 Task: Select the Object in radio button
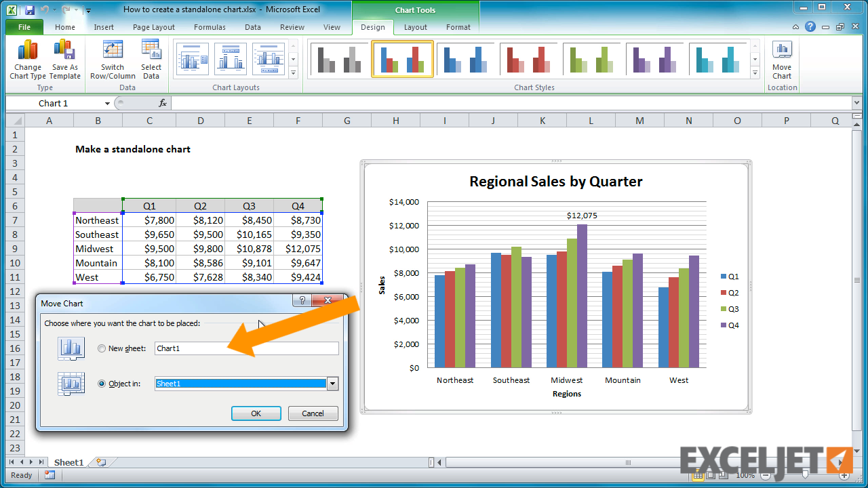102,384
